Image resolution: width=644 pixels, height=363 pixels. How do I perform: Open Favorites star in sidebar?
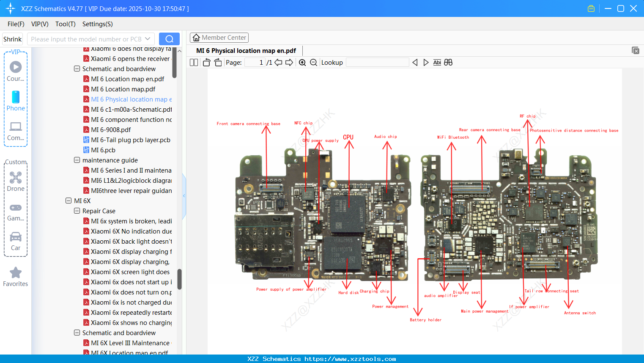[16, 277]
